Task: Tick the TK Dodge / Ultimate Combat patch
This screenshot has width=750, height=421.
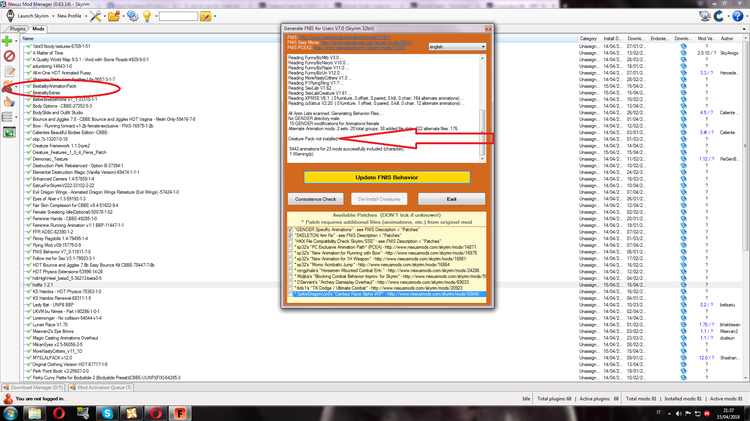Action: (x=290, y=288)
